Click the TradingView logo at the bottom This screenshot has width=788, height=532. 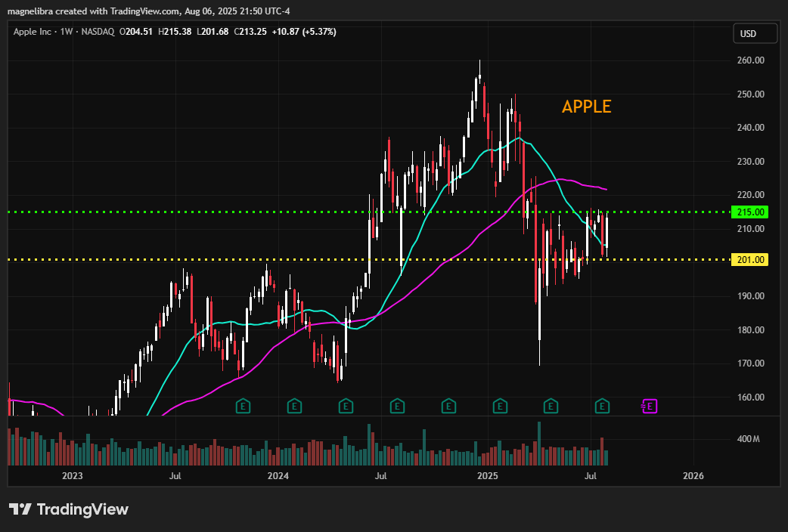[69, 509]
